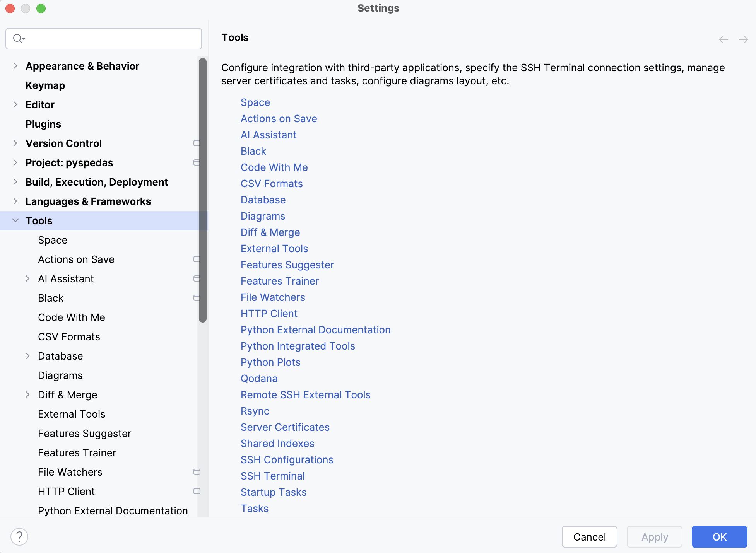
Task: Click the Apply button
Action: pos(655,537)
